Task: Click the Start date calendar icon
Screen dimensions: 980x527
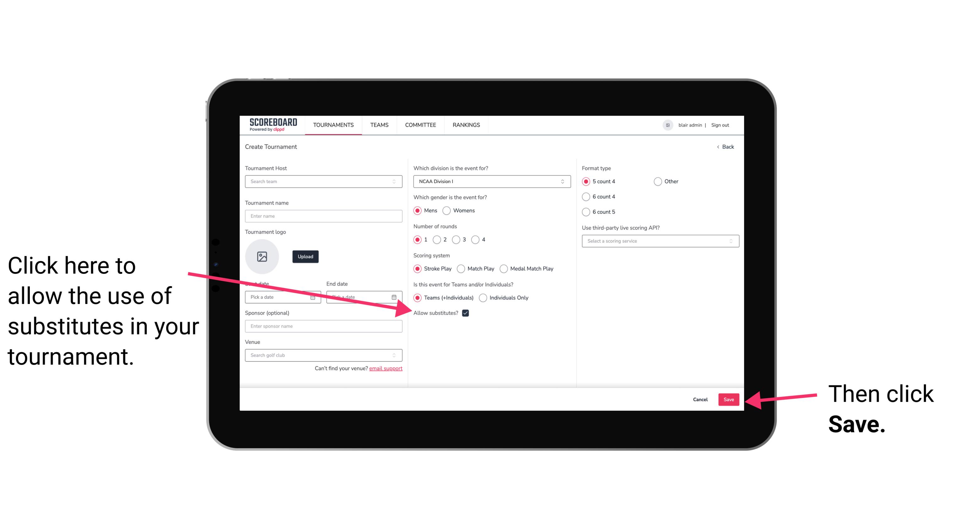Action: [314, 296]
